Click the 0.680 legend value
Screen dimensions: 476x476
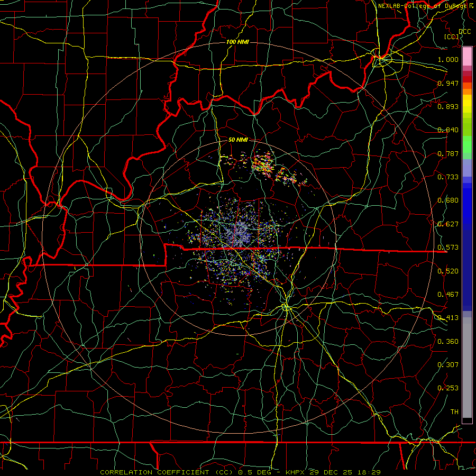448,200
